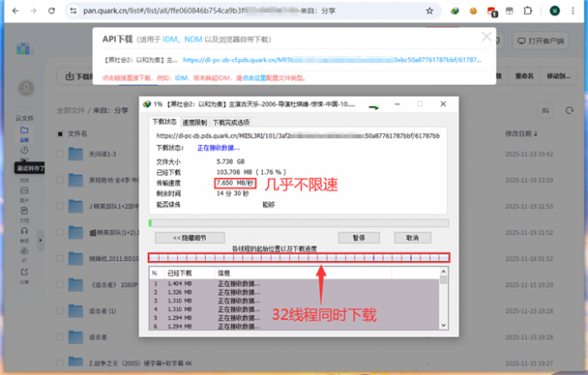Viewport: 588px width, 375px height.
Task: Open the gray window-layout extension icon
Action: pyautogui.click(x=509, y=11)
